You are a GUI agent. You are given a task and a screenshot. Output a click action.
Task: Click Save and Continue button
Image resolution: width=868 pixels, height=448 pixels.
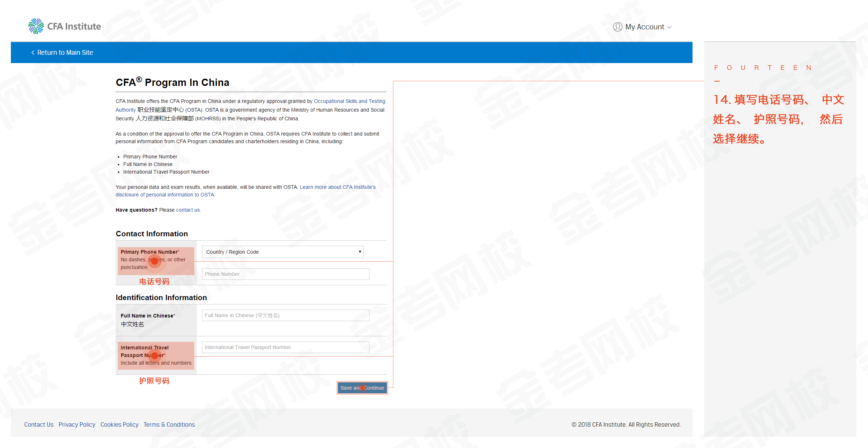362,388
